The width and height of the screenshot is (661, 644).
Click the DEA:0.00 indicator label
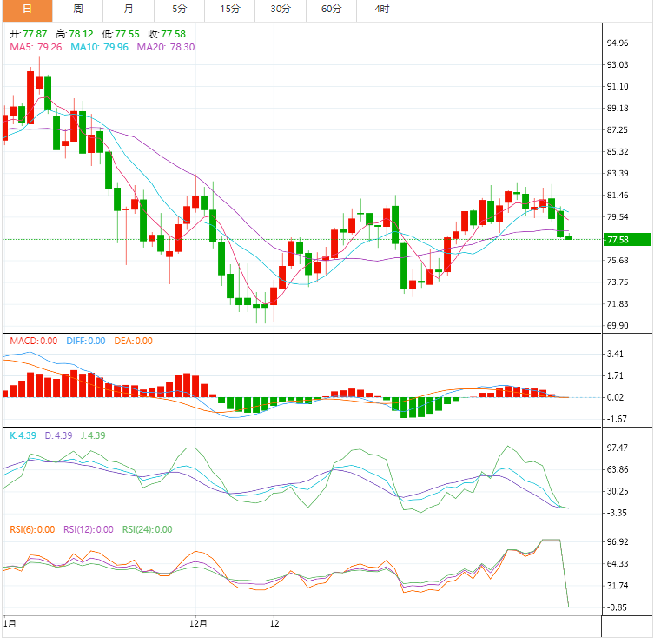[134, 342]
